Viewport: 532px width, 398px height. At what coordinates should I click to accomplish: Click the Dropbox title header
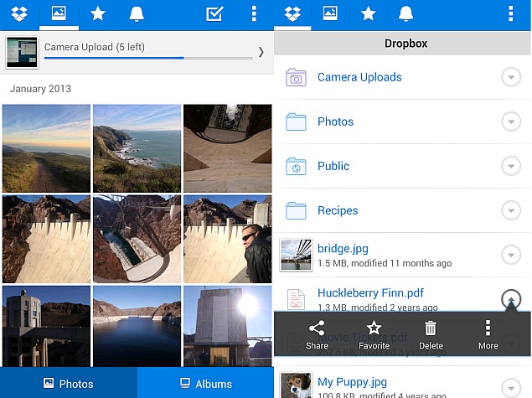click(x=405, y=44)
